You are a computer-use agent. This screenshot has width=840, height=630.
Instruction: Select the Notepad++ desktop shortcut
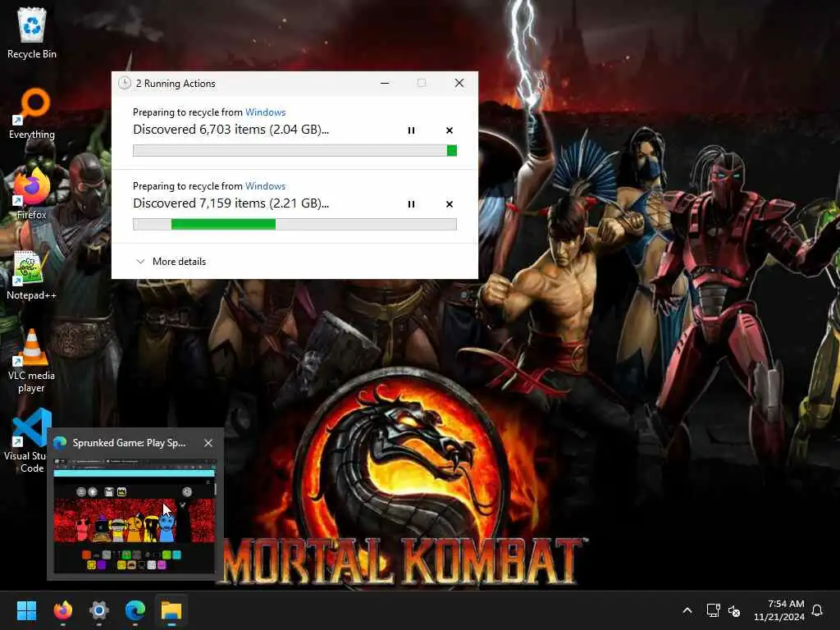[x=32, y=275]
